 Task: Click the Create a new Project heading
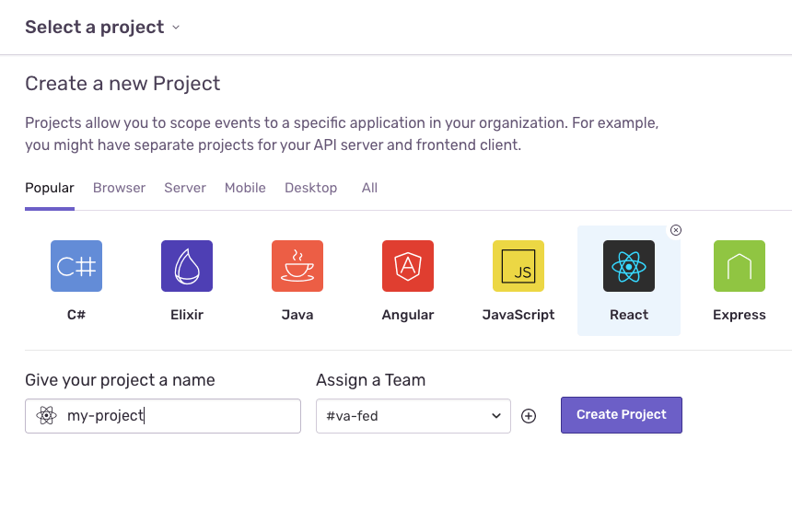[x=122, y=83]
